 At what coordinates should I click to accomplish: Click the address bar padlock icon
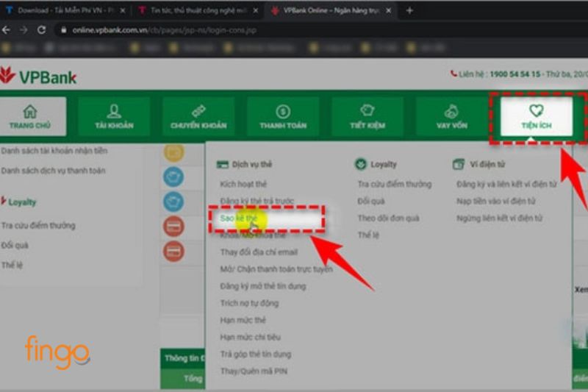[x=64, y=30]
